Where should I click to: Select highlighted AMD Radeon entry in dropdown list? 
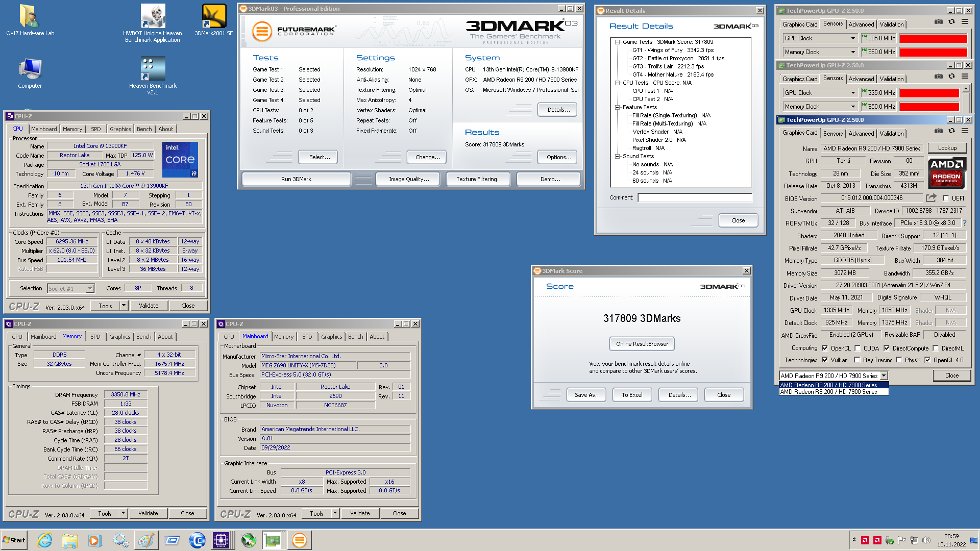point(834,385)
